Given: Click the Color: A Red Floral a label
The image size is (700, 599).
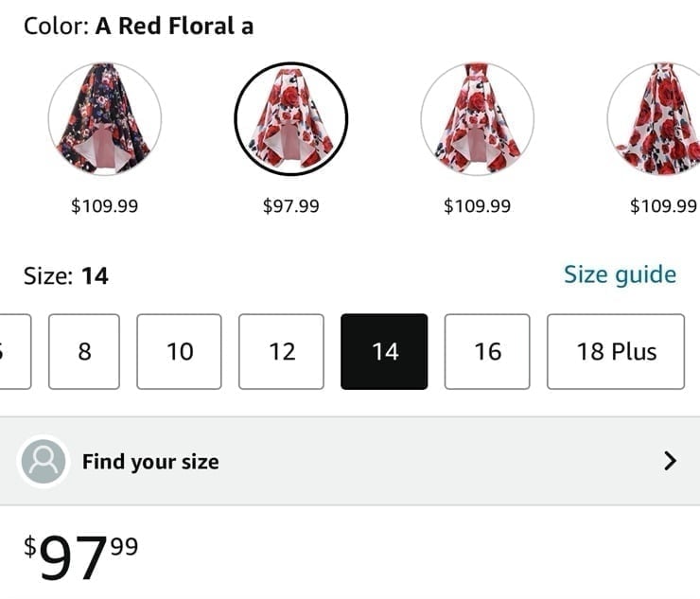Looking at the screenshot, I should (x=138, y=26).
